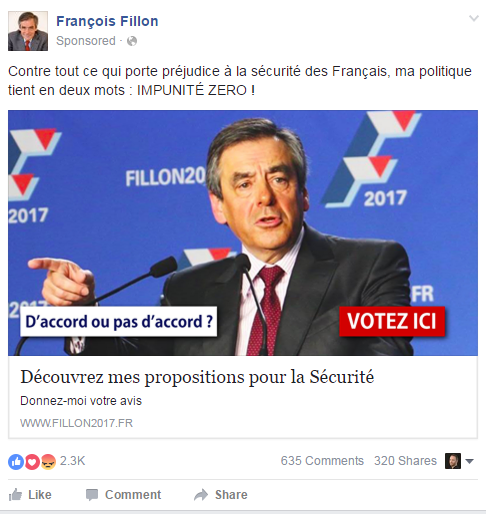Viewport: 486px width, 514px height.
Task: Click the red VOTEZ ICI banner
Action: (392, 321)
